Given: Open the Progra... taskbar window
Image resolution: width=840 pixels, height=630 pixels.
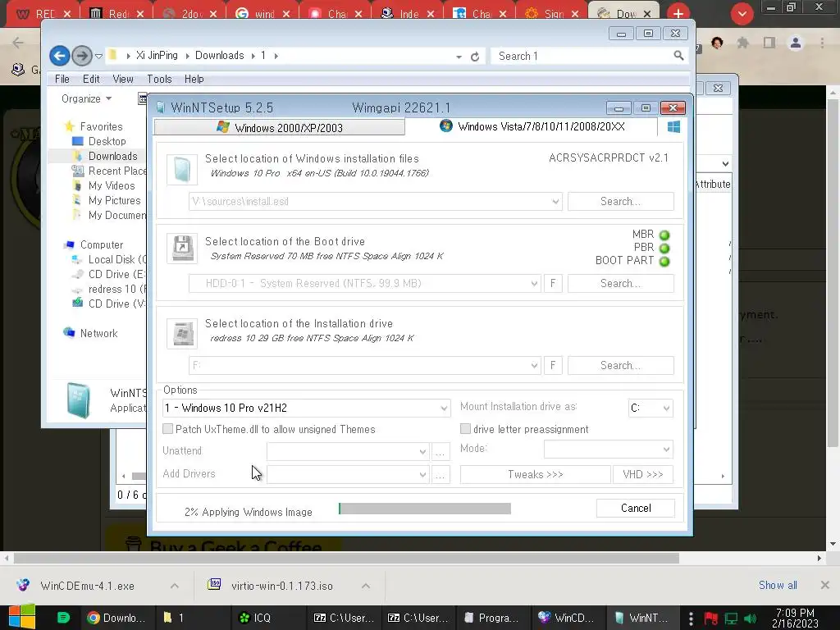Looking at the screenshot, I should coord(493,618).
